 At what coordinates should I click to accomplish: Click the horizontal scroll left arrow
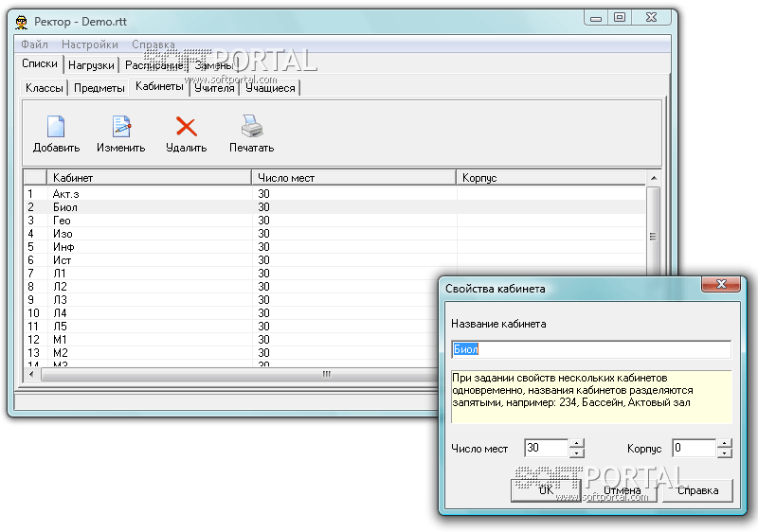(x=32, y=374)
